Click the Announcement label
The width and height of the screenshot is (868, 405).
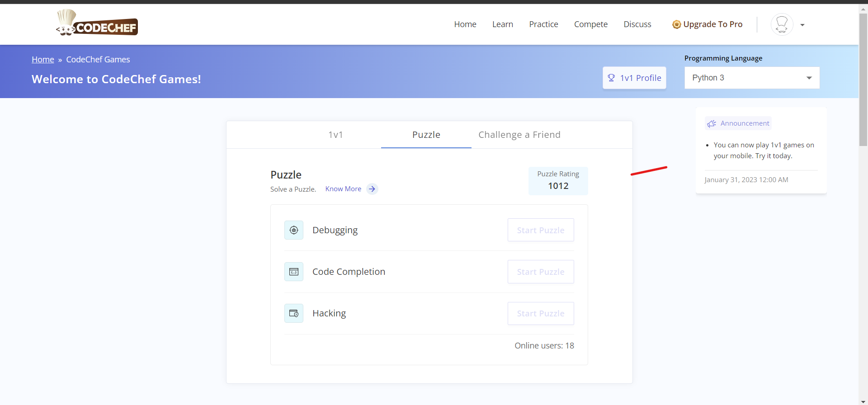coord(745,123)
